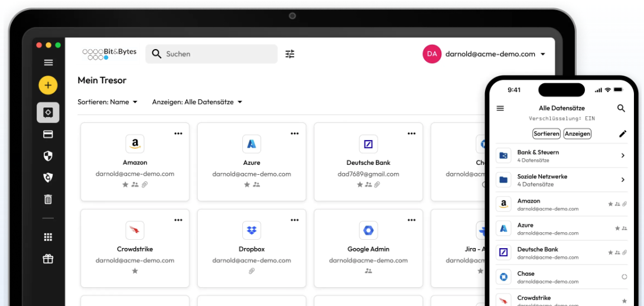Click inside the Suchen search field
The width and height of the screenshot is (644, 306).
[x=212, y=54]
